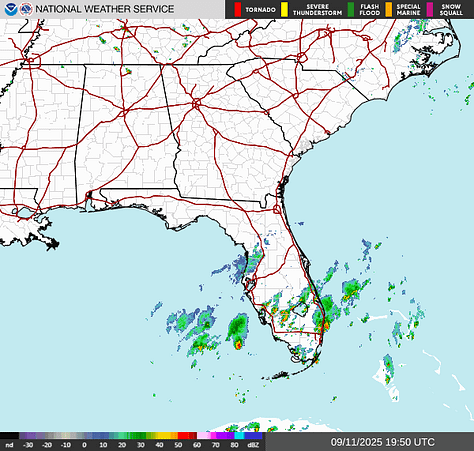
Task: Click the 20 value on dBZ scale
Action: [x=122, y=445]
